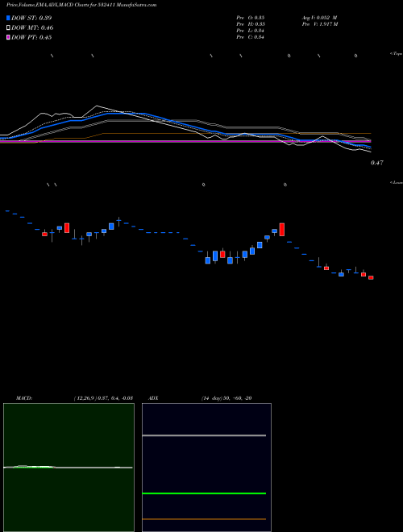This screenshot has height=532, width=403.
Task: Click the green MACD chart panel
Action: [69, 468]
